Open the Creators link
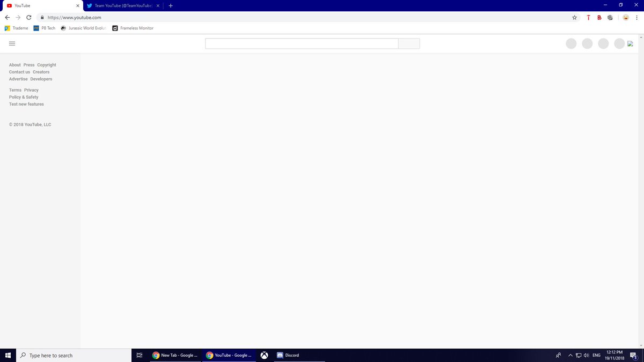This screenshot has width=644, height=362. (x=41, y=72)
